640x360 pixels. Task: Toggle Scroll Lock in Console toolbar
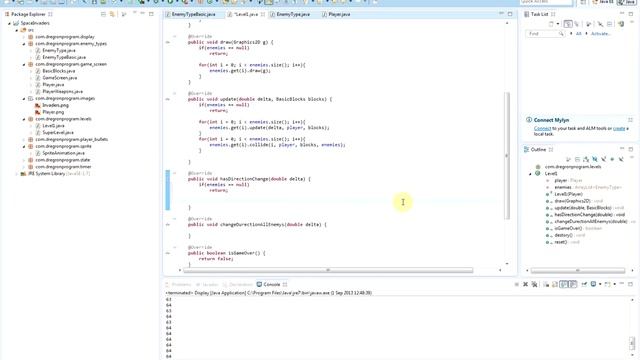coord(555,284)
